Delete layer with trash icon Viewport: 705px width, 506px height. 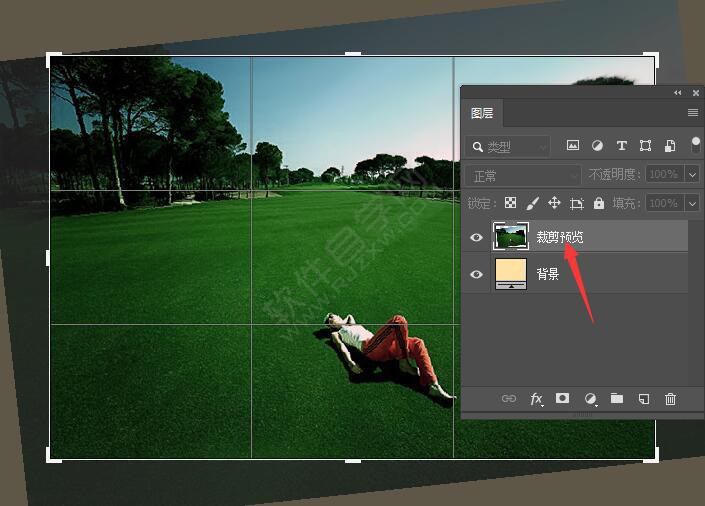click(x=670, y=399)
